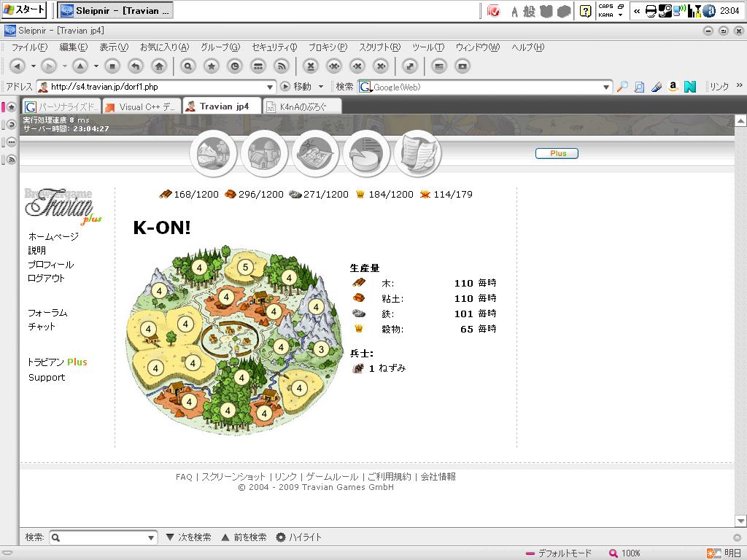The image size is (747, 560).
Task: Open the フォーラム link
Action: point(47,313)
